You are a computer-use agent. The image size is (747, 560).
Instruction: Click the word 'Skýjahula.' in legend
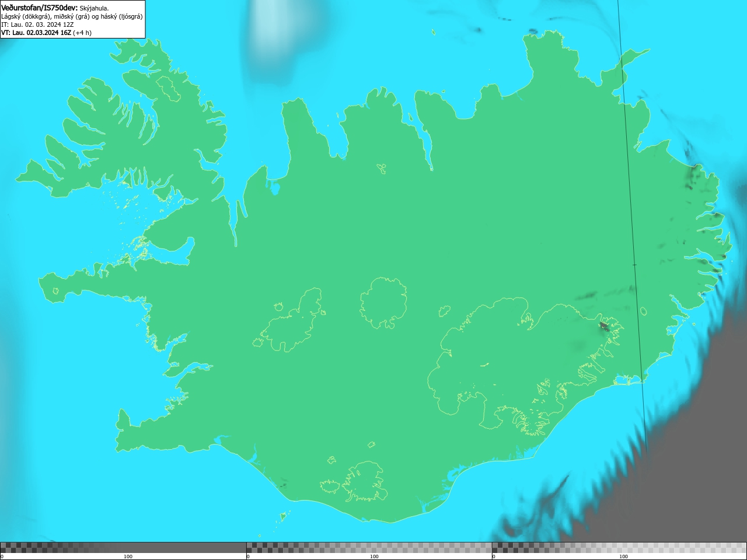(x=94, y=8)
